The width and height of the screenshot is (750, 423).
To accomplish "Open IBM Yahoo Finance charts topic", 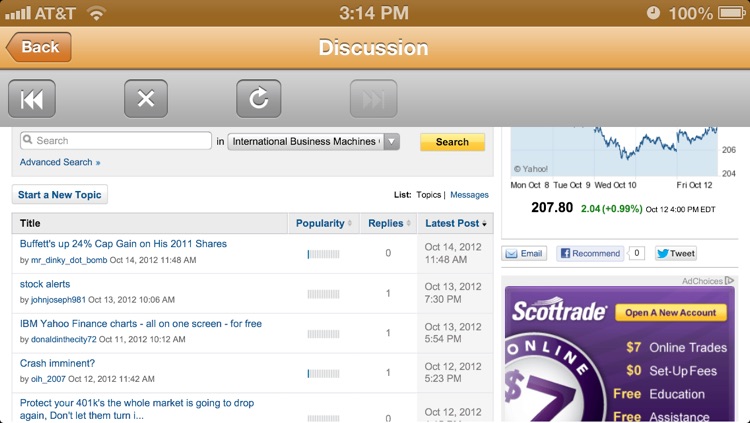I will [141, 323].
